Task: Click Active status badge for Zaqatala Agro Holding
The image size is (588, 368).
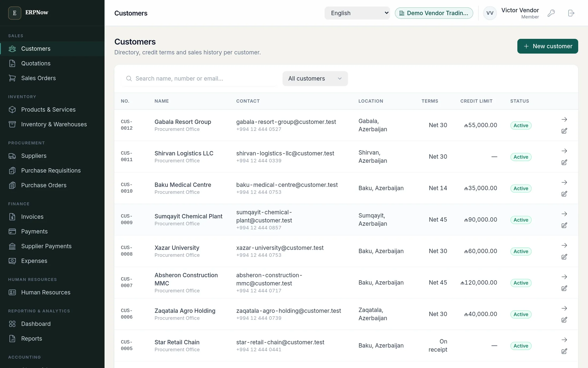Action: [521, 314]
